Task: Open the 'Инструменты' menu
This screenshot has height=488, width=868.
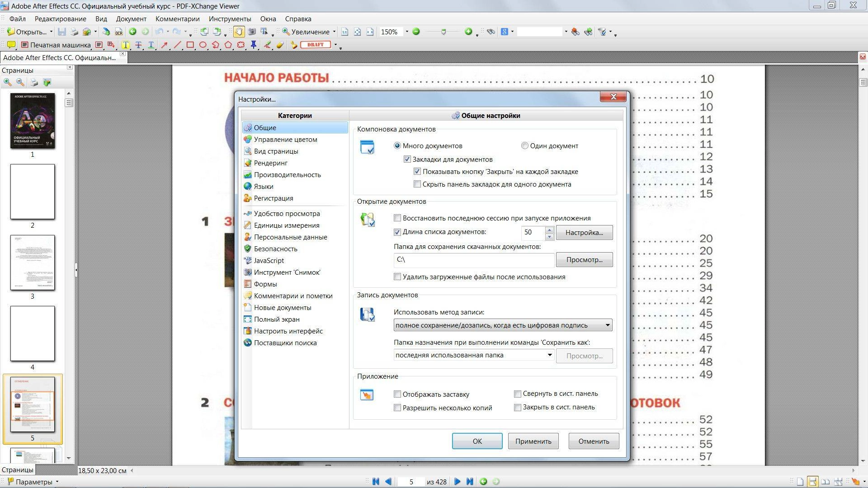Action: coord(230,19)
